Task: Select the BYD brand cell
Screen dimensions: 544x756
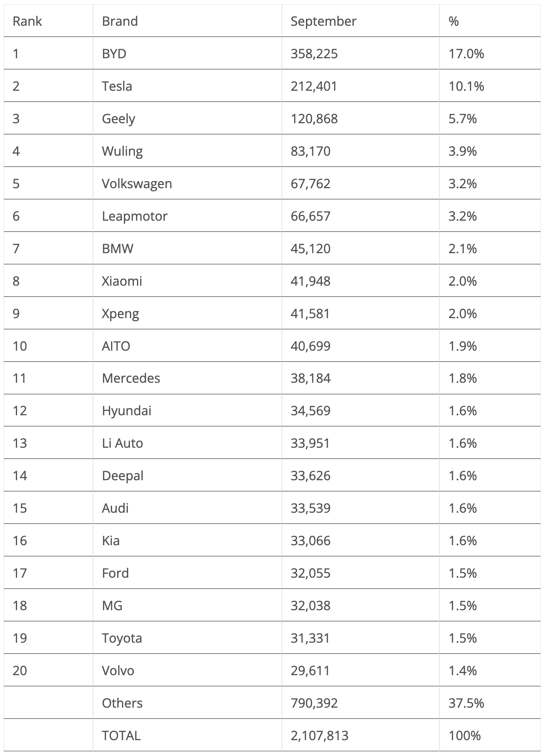Action: pos(114,53)
